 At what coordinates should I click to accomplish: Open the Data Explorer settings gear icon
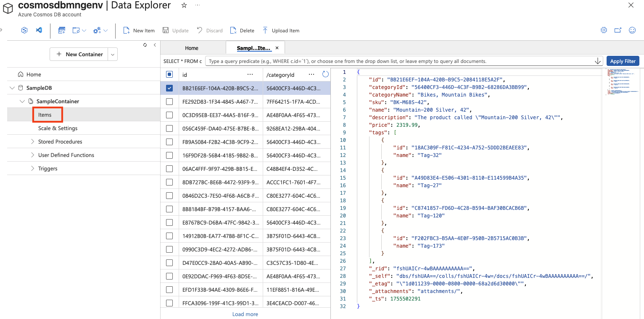point(604,30)
